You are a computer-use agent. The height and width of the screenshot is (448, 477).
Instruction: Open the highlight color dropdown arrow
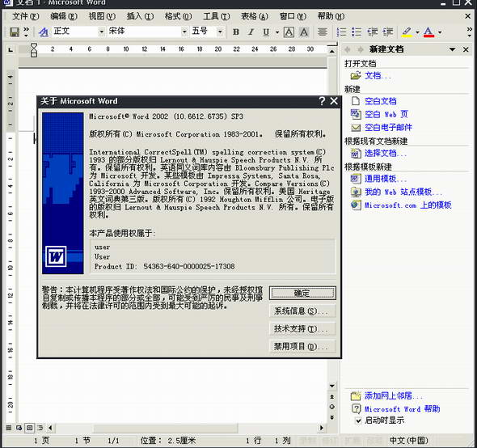click(x=417, y=32)
